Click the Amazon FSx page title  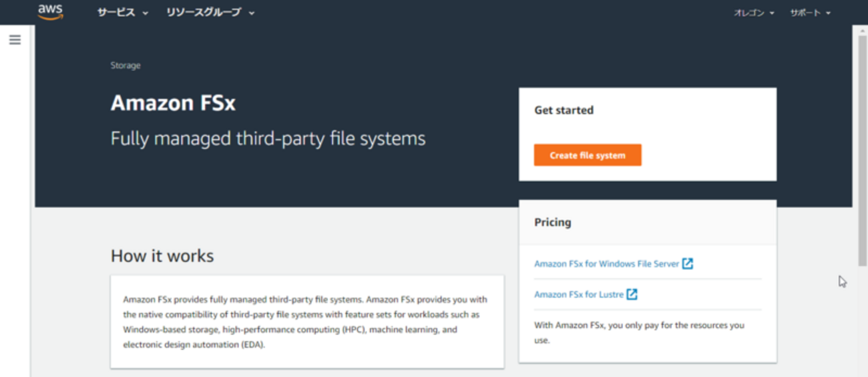click(173, 103)
